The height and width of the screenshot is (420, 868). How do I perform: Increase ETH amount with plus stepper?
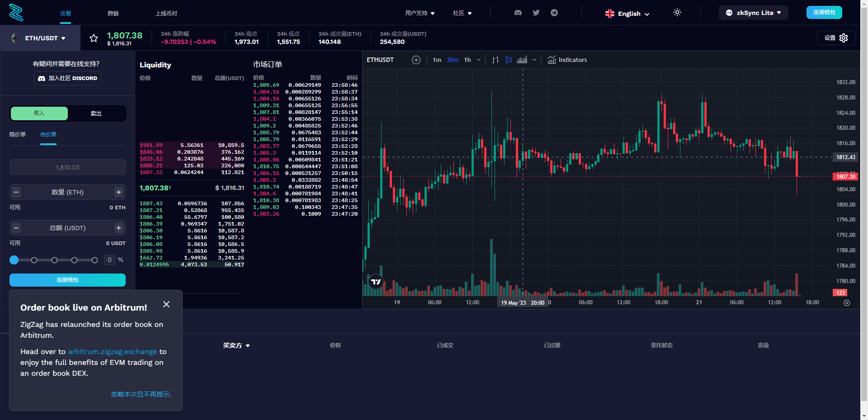click(118, 192)
